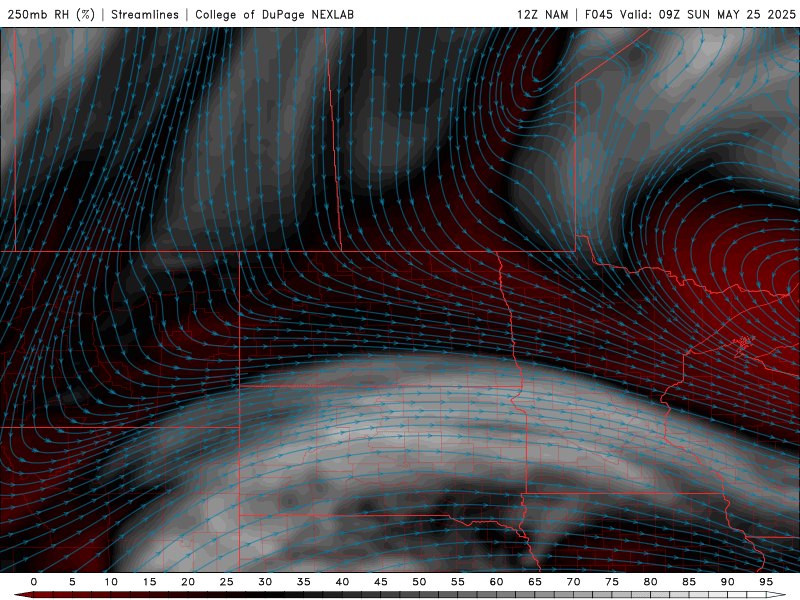The width and height of the screenshot is (800, 600).
Task: Click the "0" value on color scale
Action: tap(34, 582)
